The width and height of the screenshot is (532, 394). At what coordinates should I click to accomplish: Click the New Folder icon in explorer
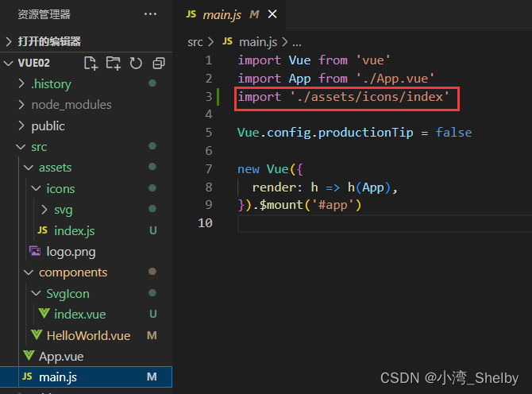114,63
